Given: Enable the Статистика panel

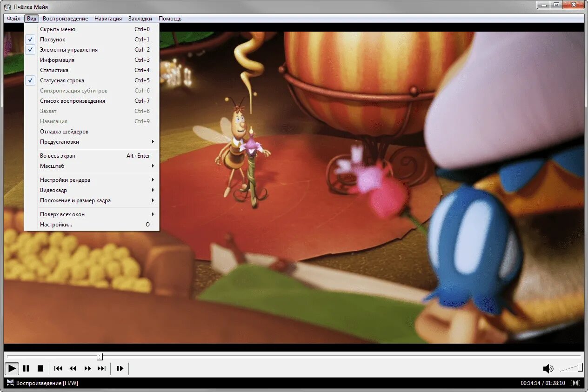Looking at the screenshot, I should pyautogui.click(x=92, y=70).
